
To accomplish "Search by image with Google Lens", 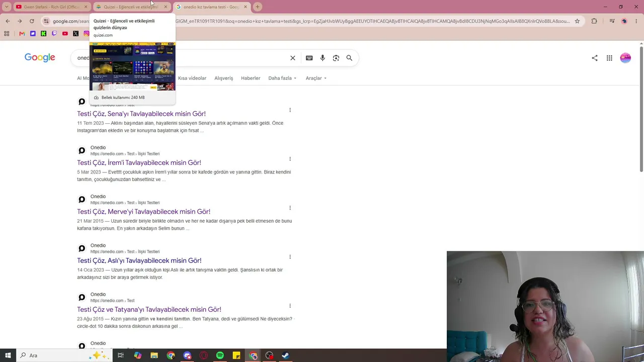I will point(336,58).
